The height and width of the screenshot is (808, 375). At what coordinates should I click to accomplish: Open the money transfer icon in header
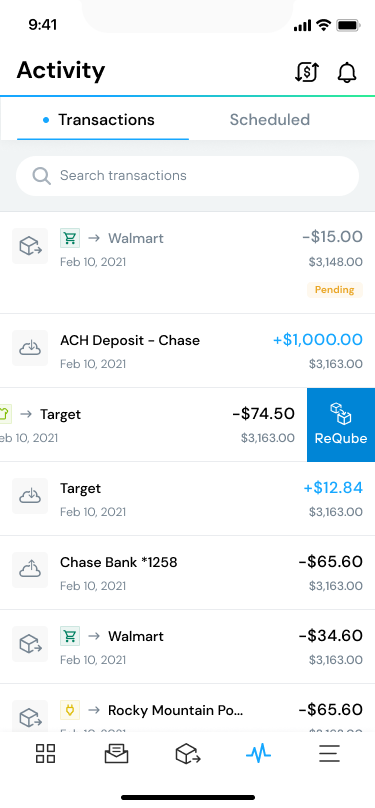click(x=306, y=72)
